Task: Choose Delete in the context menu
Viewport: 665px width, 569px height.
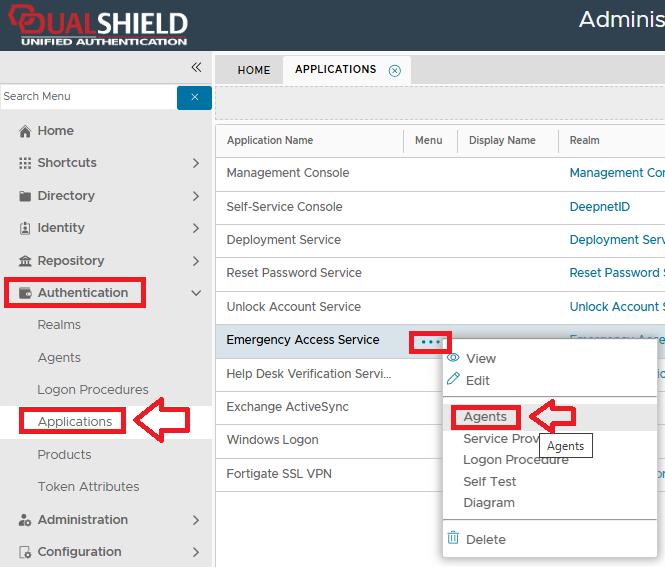Action: pyautogui.click(x=485, y=539)
